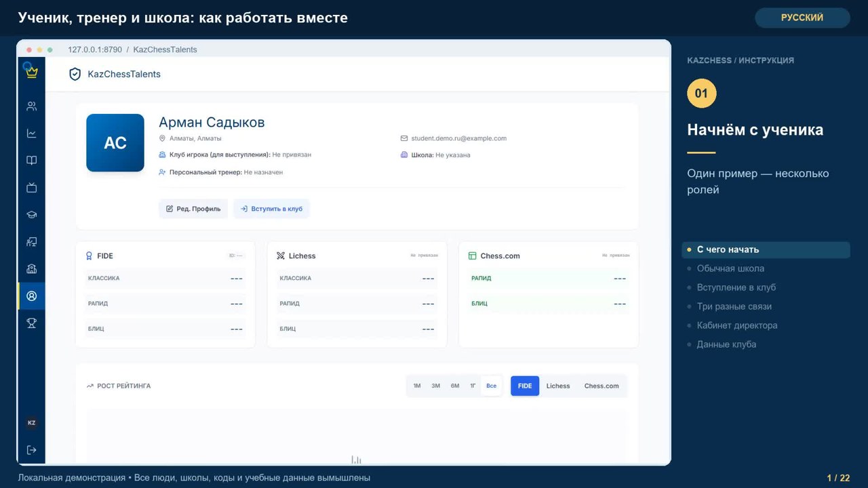Click the growth arrow icon by Рост рейтинга
This screenshot has height=488, width=868.
coord(90,386)
